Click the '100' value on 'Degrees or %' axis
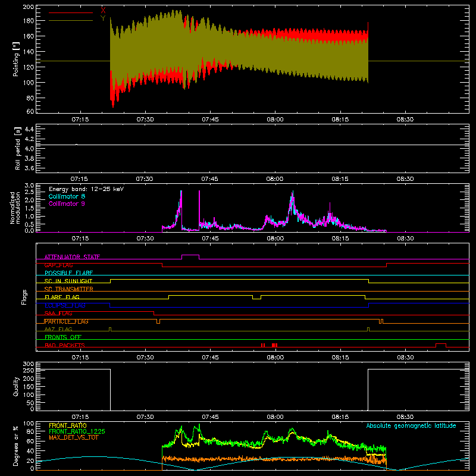This screenshot has width=476, height=476. click(x=29, y=423)
